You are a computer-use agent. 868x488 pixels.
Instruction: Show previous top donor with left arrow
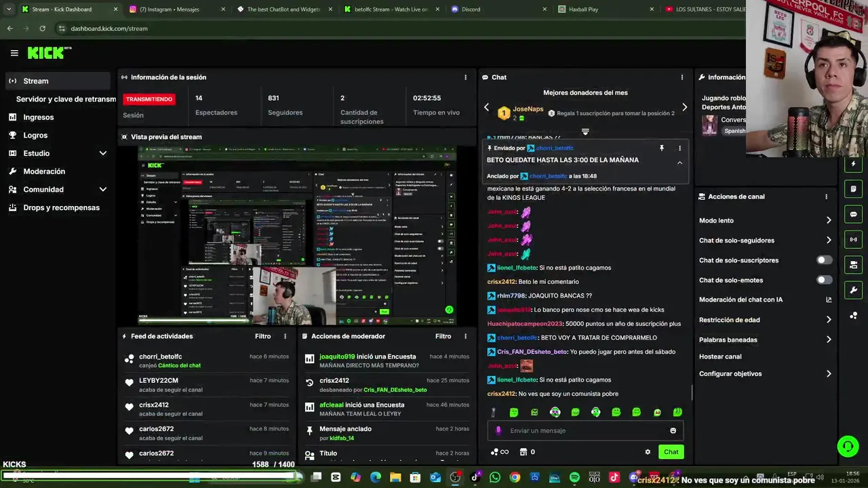click(486, 107)
